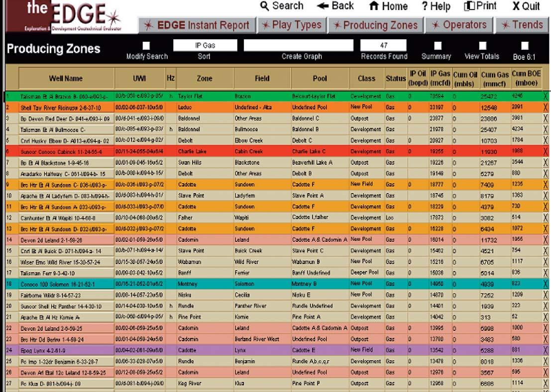The height and width of the screenshot is (392, 551).
Task: Open the Sort field showing IP Gas
Action: [205, 45]
